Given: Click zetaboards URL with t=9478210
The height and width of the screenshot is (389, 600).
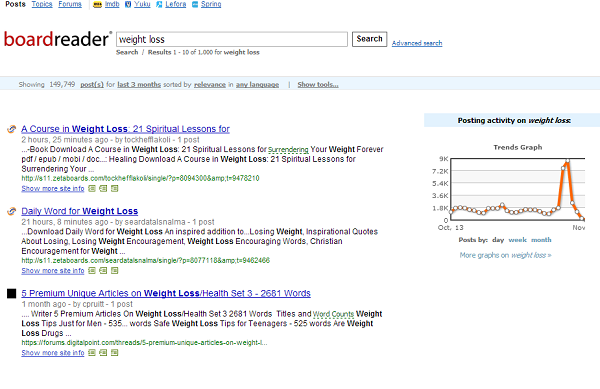Looking at the screenshot, I should tap(140, 178).
